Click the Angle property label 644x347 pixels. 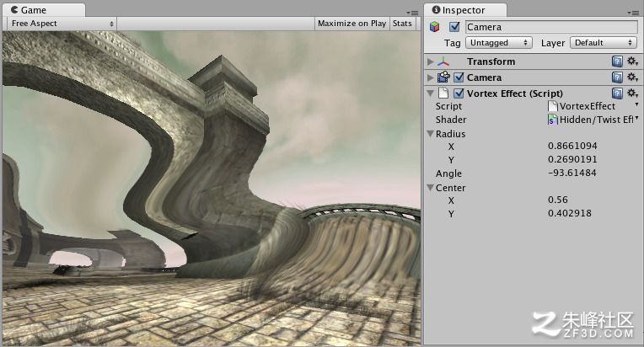click(448, 173)
